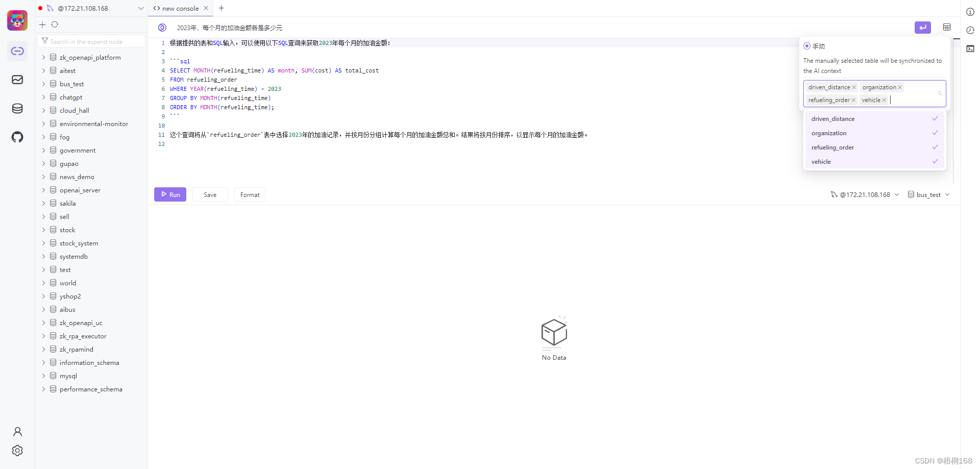Open the info icon on right panel

970,12
